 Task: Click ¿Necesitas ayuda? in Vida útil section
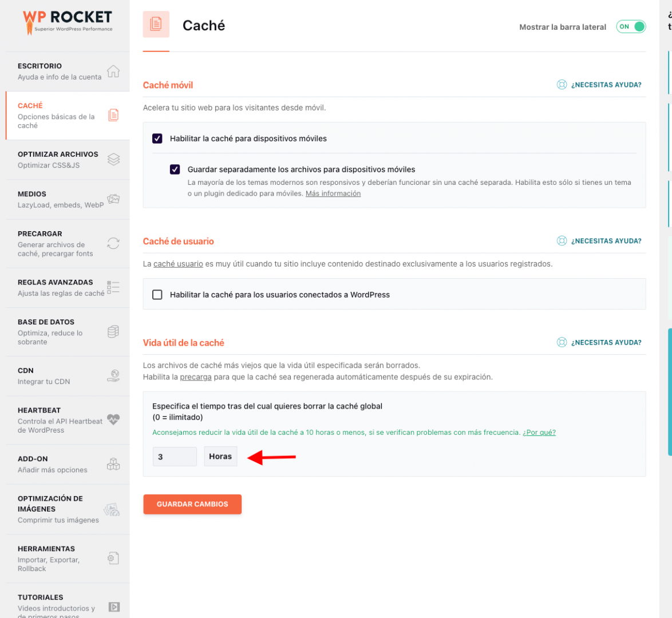606,342
